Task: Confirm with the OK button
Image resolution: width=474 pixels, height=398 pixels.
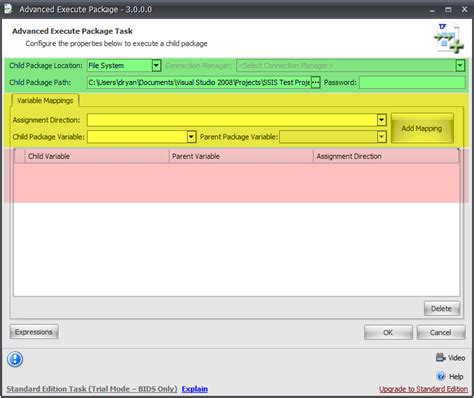Action: (388, 332)
